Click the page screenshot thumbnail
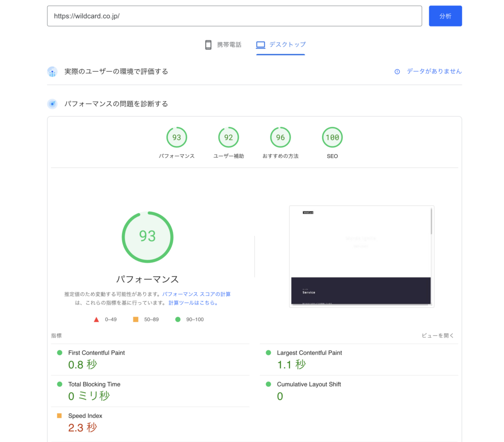This screenshot has width=504, height=442. point(362,257)
